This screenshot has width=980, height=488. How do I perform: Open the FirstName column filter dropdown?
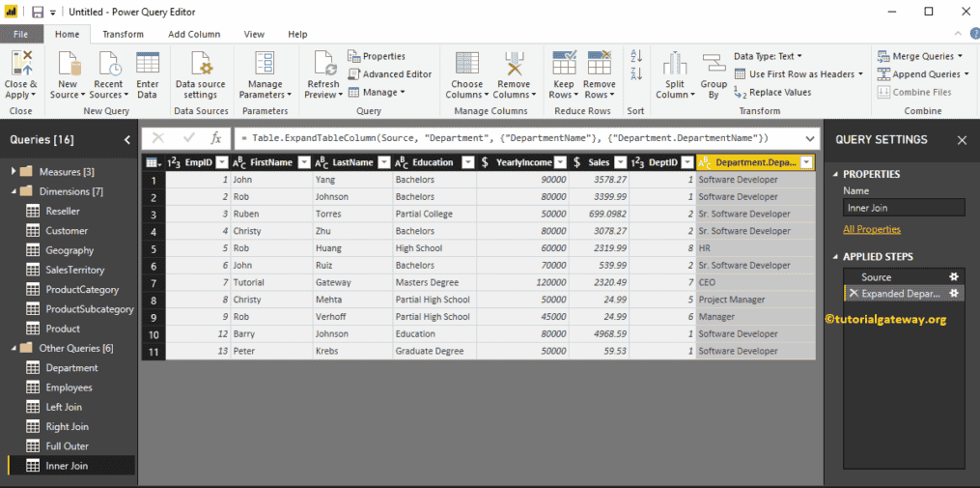[x=304, y=162]
